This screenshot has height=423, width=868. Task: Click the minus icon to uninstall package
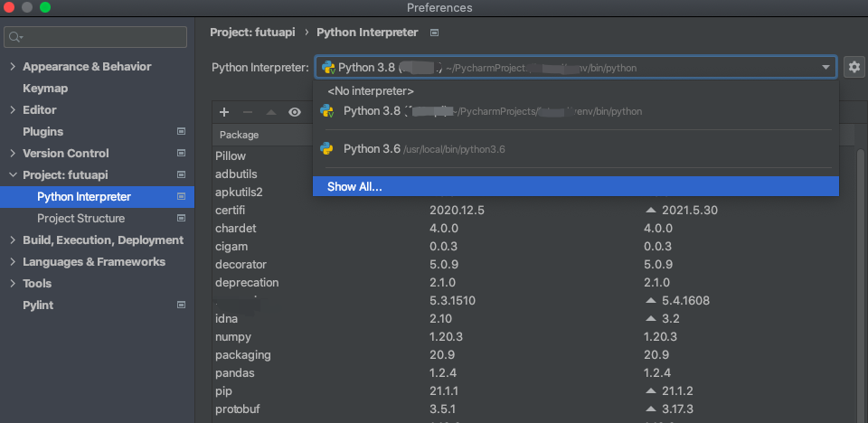[248, 112]
